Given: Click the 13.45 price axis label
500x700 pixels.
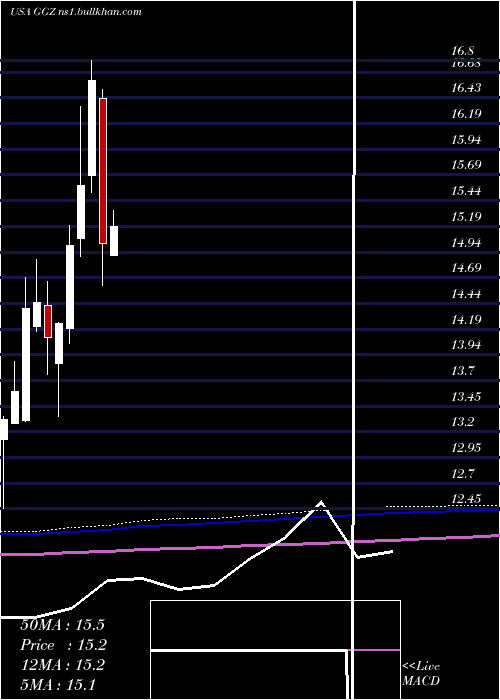Looking at the screenshot, I should click(466, 397).
